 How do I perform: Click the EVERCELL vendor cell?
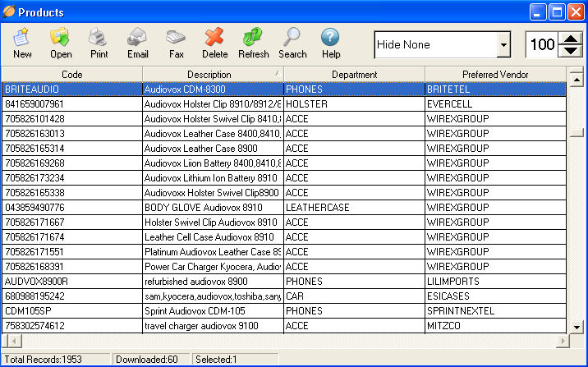tap(495, 103)
